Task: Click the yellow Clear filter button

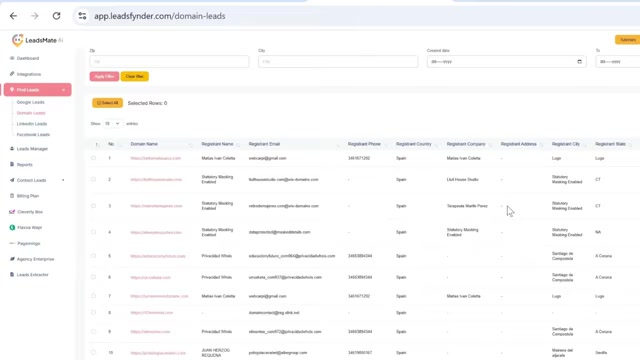Action: (134, 76)
